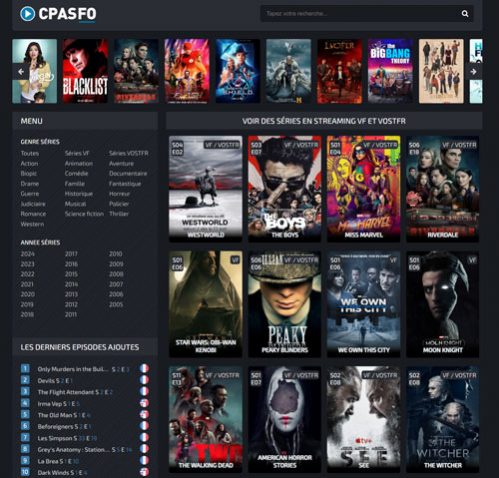Open the Westworld series card
Screen dimensions: 499x478
pos(206,189)
